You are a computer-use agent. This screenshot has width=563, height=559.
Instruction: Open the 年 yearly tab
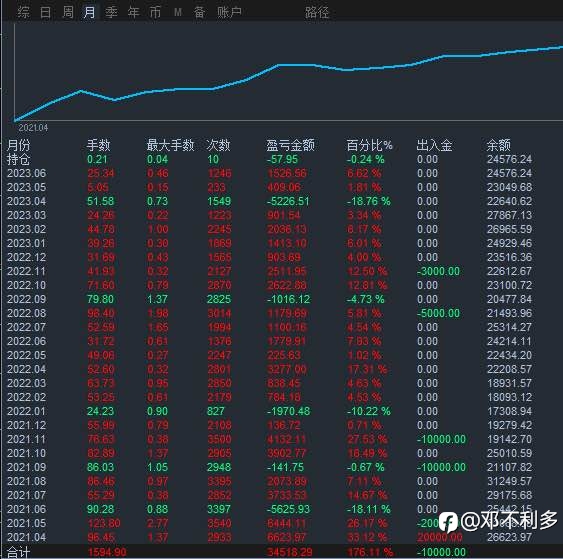tap(134, 13)
